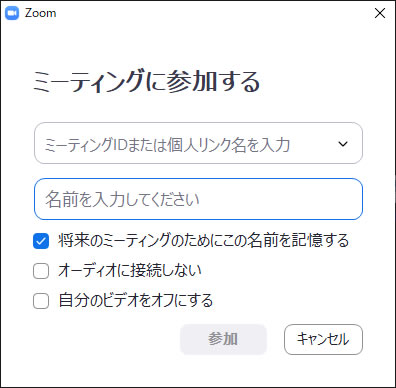Expand the meeting ID history dropdown arrow
Image resolution: width=396 pixels, height=388 pixels.
point(343,144)
